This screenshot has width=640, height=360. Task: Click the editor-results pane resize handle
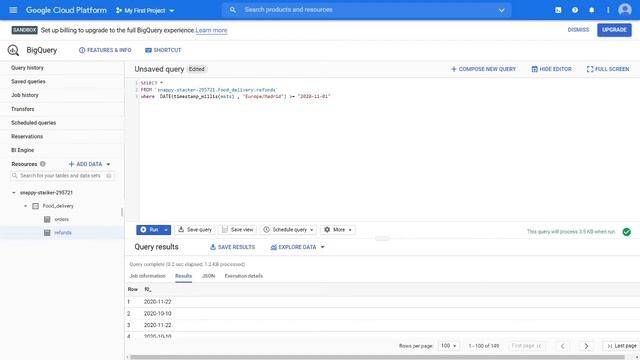pos(382,239)
